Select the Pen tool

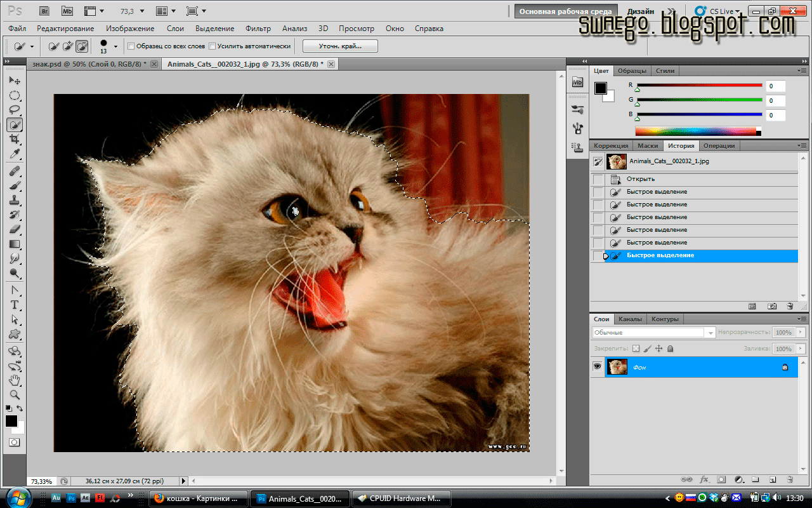(x=15, y=290)
